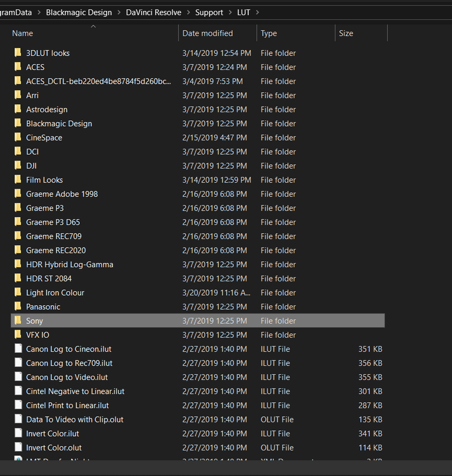Click the Data To Video with Clip.olut file icon
The image size is (452, 476).
click(18, 419)
